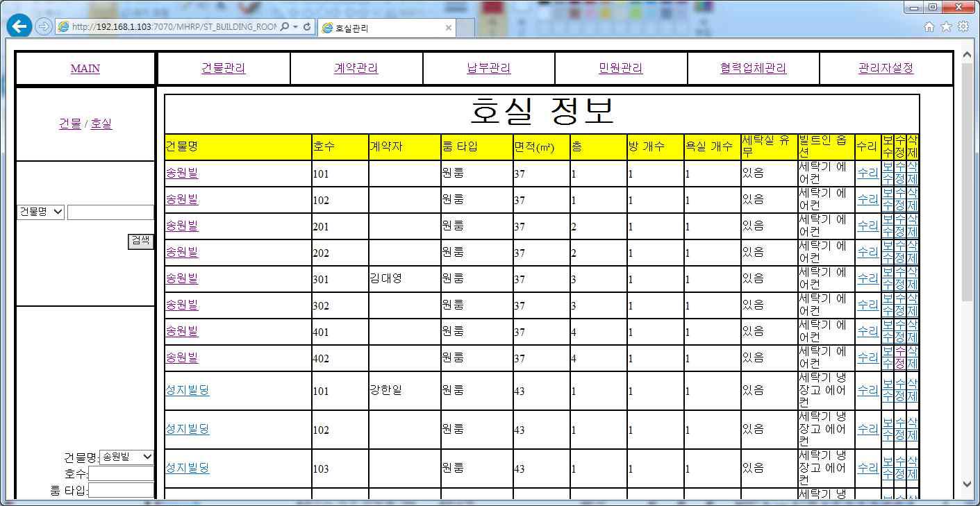The width and height of the screenshot is (980, 506).
Task: Open the MAIN menu link
Action: 85,69
